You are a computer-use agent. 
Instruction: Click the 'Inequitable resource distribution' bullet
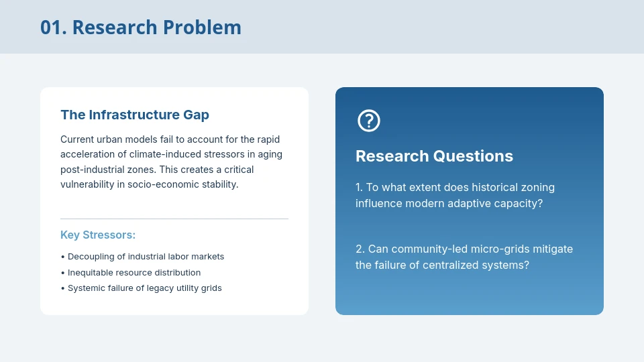pyautogui.click(x=134, y=273)
